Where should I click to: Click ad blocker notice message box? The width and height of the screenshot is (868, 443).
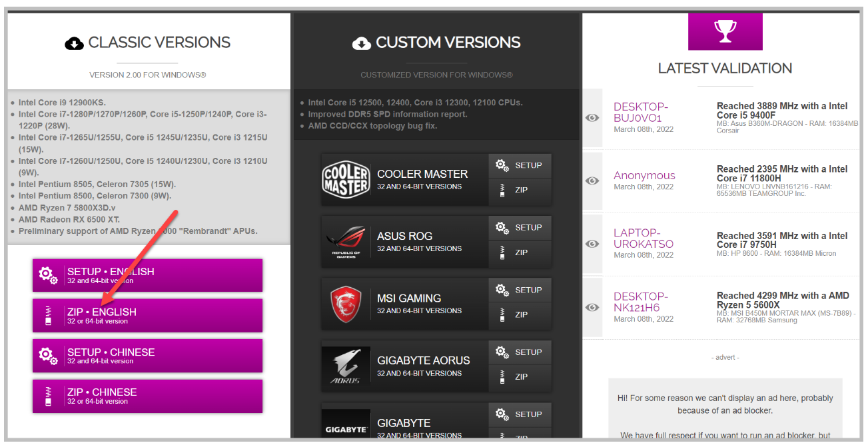coord(725,410)
